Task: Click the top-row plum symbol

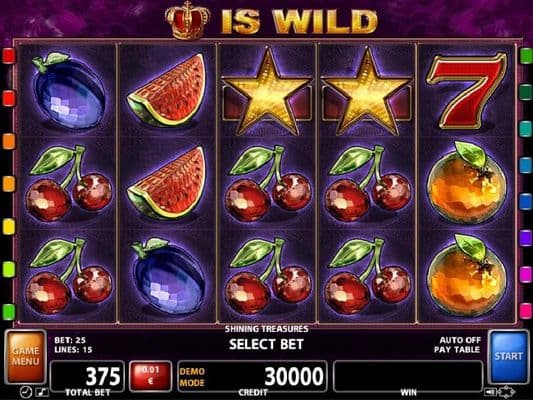Action: pyautogui.click(x=68, y=90)
